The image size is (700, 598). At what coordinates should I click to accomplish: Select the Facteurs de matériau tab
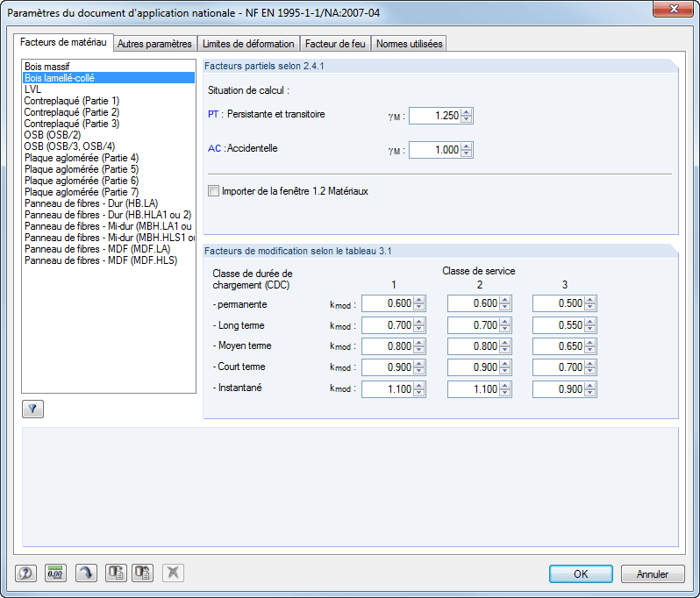coord(63,42)
